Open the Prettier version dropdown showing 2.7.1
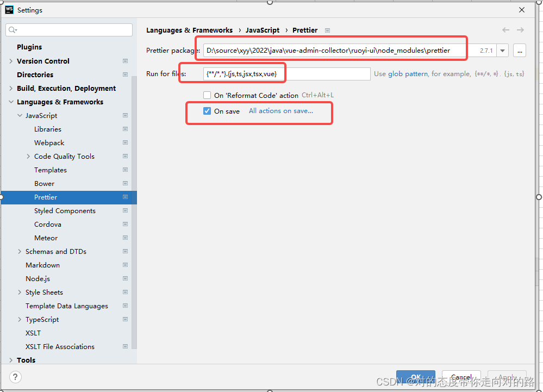 (x=502, y=50)
